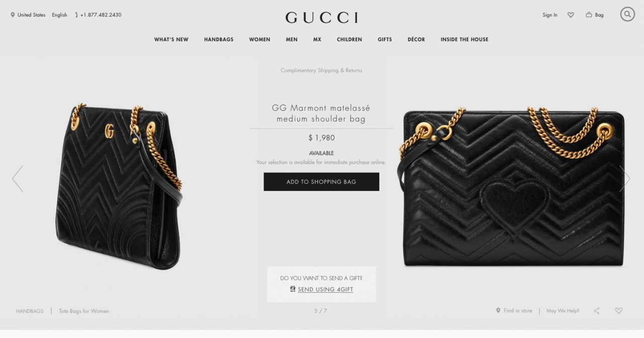Click the Find in store pin icon

click(498, 311)
